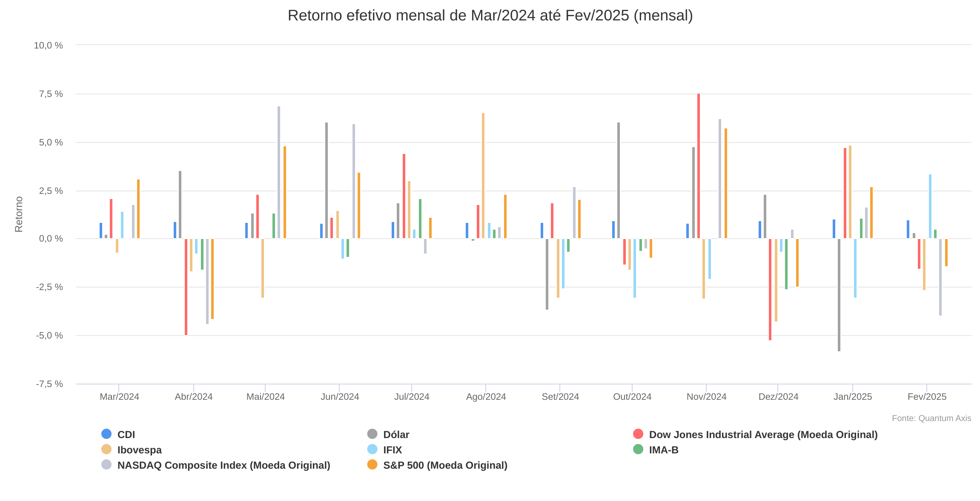Click the -2,5 % y-axis label

click(49, 287)
